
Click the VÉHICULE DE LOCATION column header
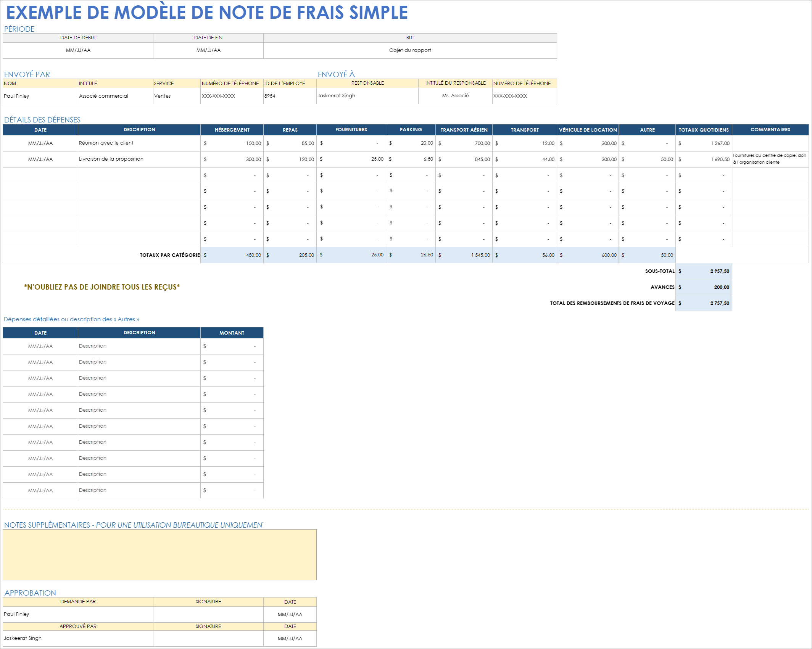pyautogui.click(x=588, y=130)
